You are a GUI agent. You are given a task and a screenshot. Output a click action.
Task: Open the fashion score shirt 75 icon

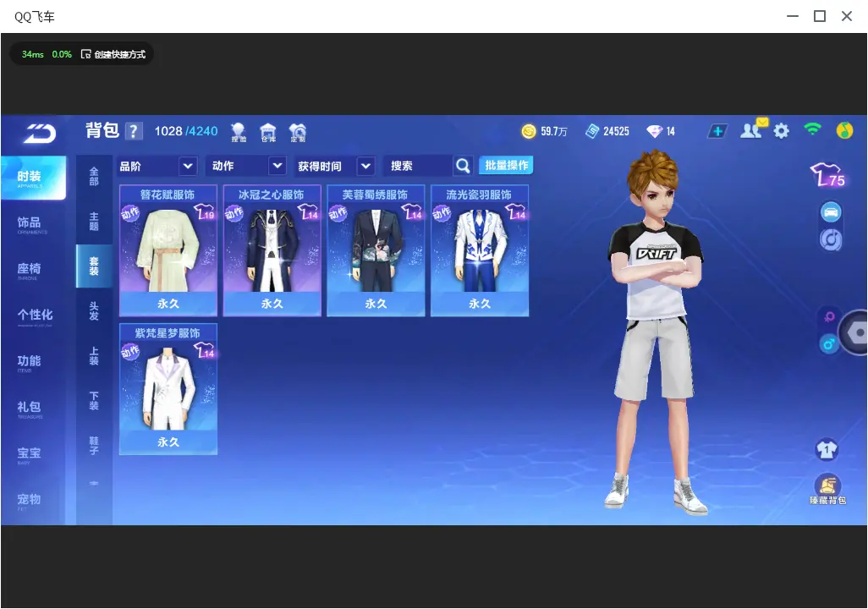coord(827,174)
